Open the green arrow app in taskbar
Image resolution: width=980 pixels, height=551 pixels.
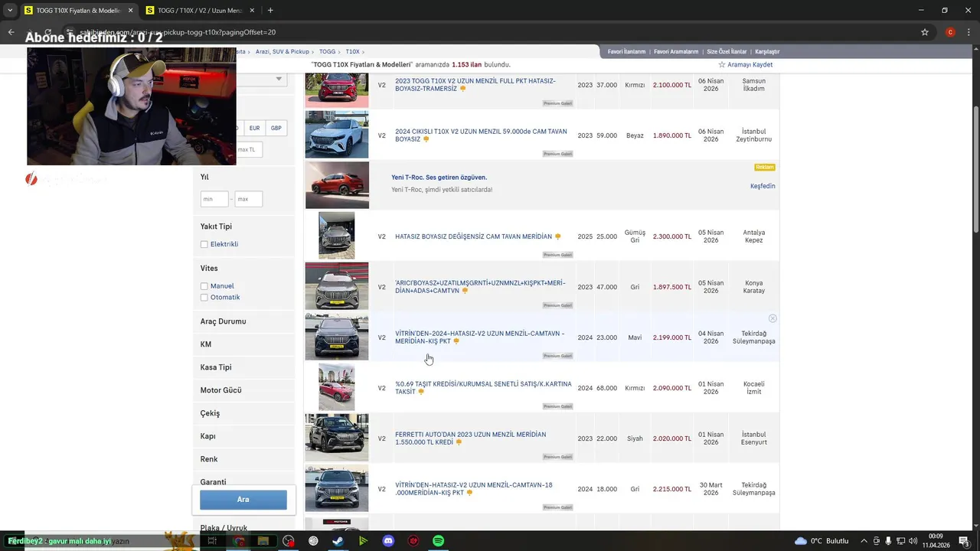pyautogui.click(x=363, y=541)
